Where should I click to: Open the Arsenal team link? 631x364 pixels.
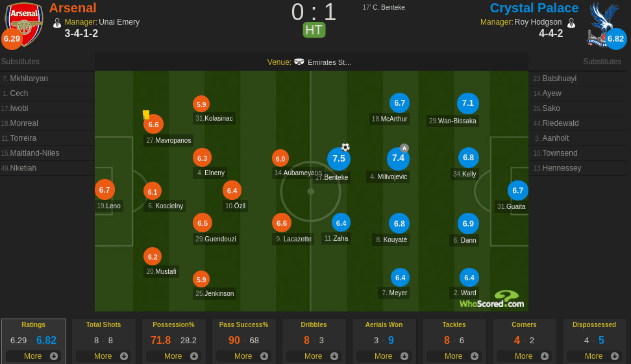coord(73,8)
